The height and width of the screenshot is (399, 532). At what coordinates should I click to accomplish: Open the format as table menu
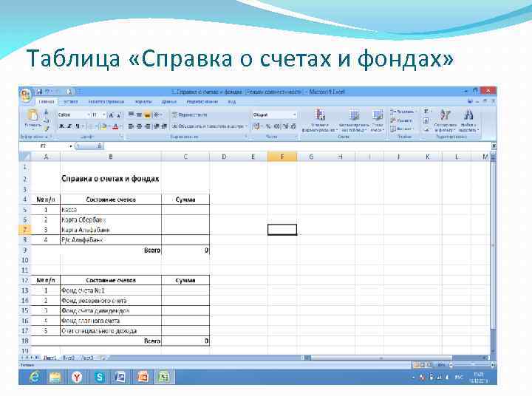point(353,120)
